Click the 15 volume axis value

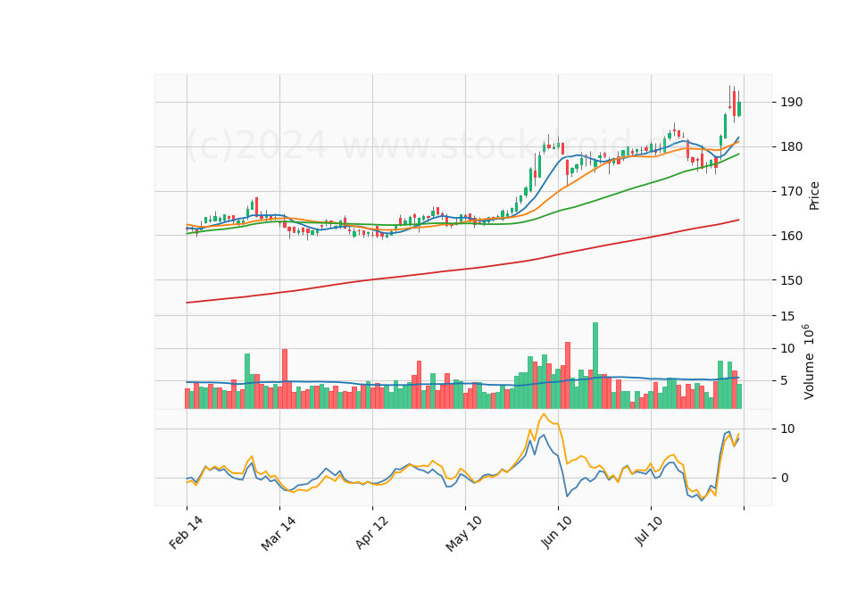[x=787, y=316]
